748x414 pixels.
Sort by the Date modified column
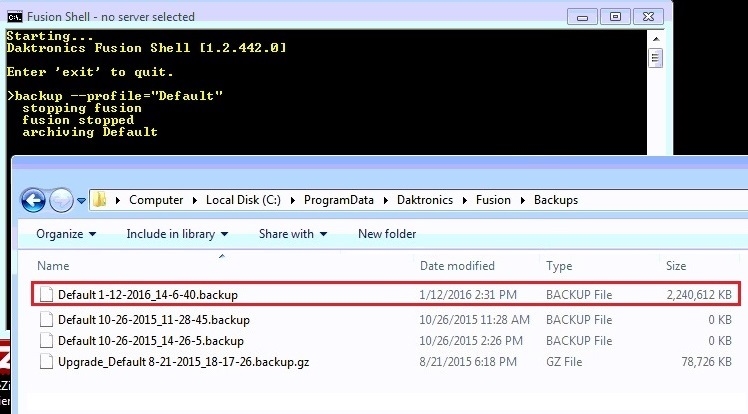(x=459, y=266)
